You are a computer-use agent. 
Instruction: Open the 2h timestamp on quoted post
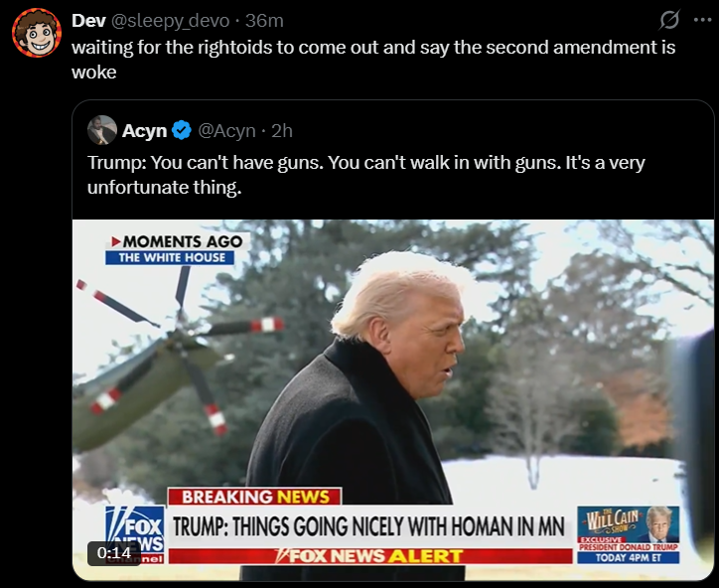(282, 131)
